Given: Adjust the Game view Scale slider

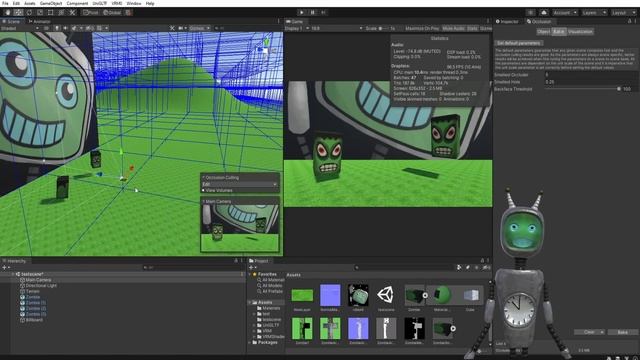Looking at the screenshot, I should click(x=384, y=29).
